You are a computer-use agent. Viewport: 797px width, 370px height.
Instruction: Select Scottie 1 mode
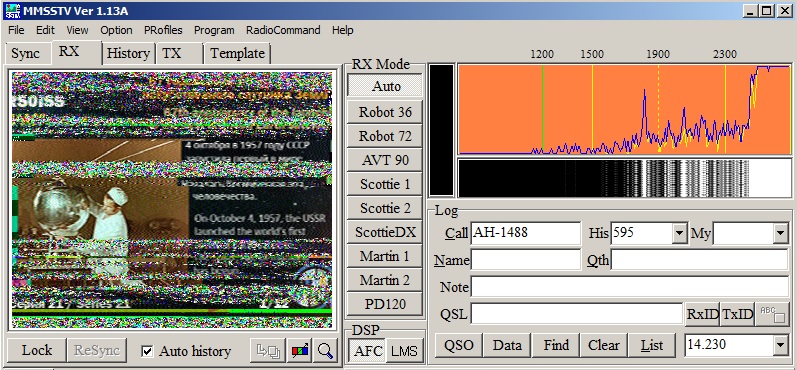coord(385,184)
